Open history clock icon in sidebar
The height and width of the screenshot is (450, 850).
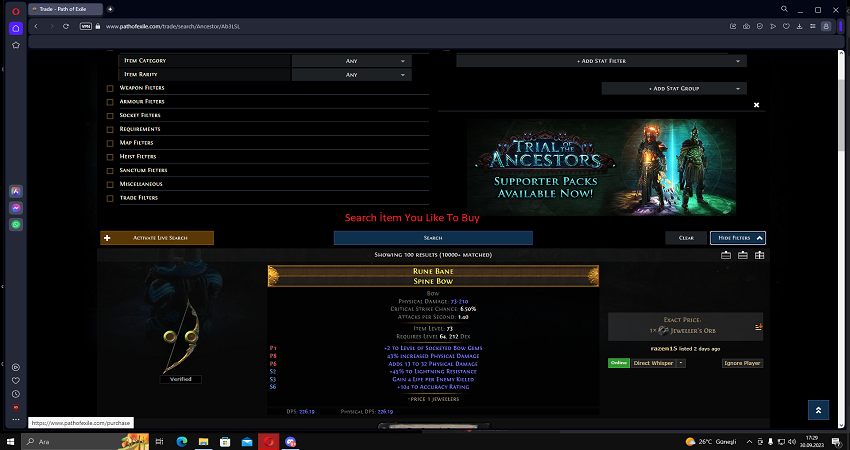pos(16,394)
